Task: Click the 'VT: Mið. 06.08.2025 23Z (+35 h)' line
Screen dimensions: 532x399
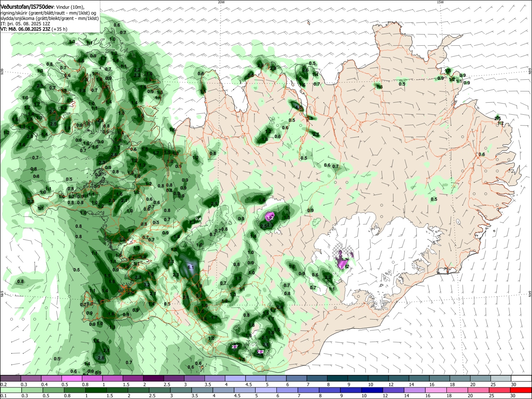Action: (34, 29)
